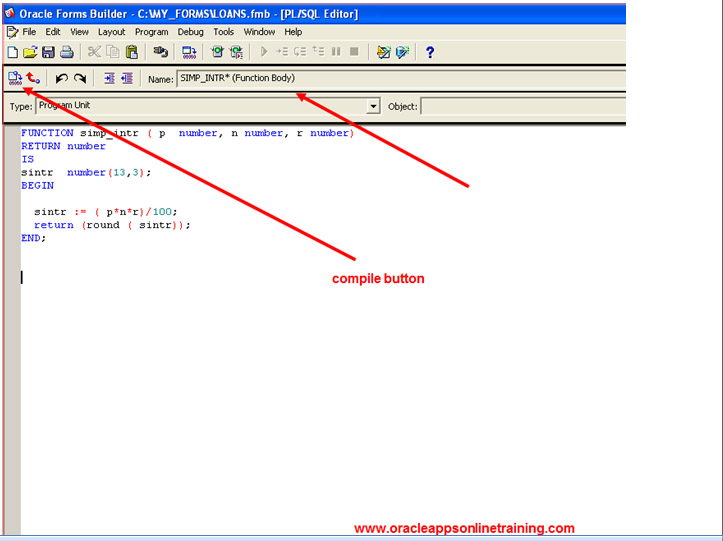Click the Redo arrow icon
Screen dimensions: 723x541
(80, 78)
